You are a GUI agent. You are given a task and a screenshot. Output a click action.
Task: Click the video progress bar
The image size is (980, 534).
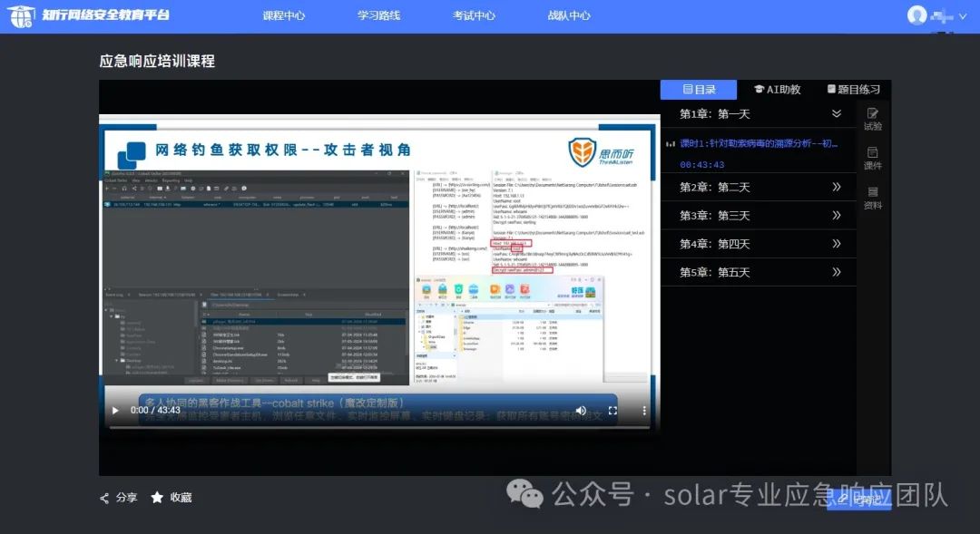[380, 427]
